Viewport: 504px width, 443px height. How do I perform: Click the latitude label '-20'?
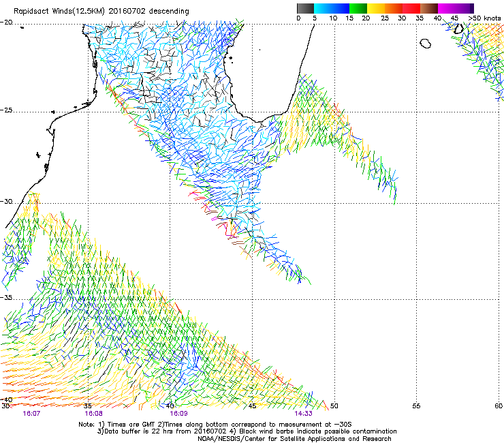pos(6,22)
